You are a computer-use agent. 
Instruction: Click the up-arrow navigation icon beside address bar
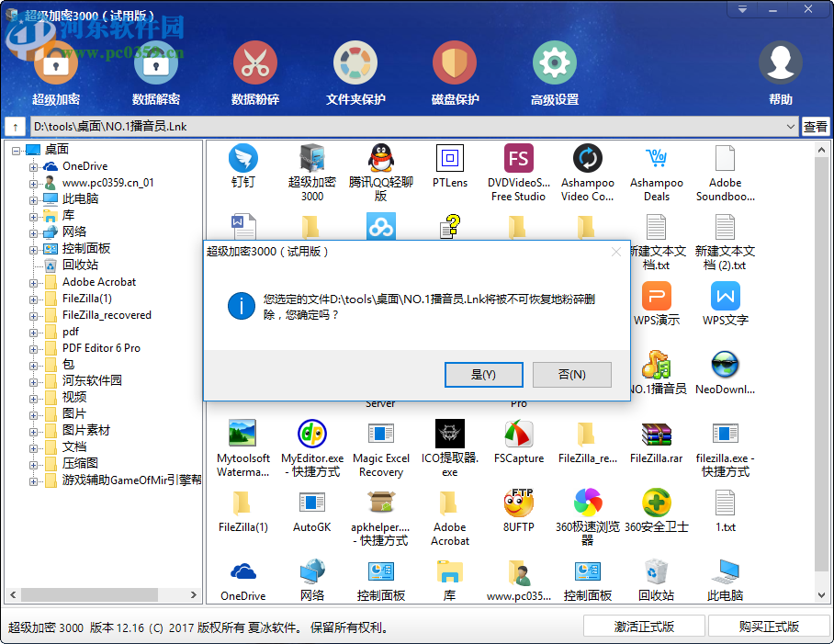pos(15,127)
